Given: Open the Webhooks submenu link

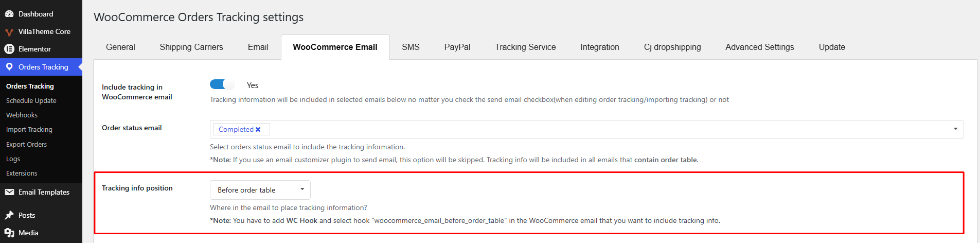Looking at the screenshot, I should [x=22, y=115].
